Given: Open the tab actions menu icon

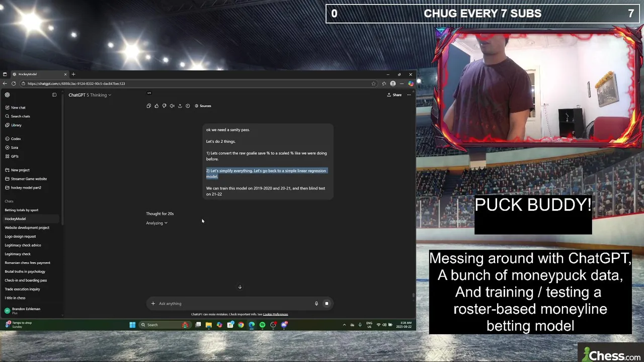Looking at the screenshot, I should [5, 74].
